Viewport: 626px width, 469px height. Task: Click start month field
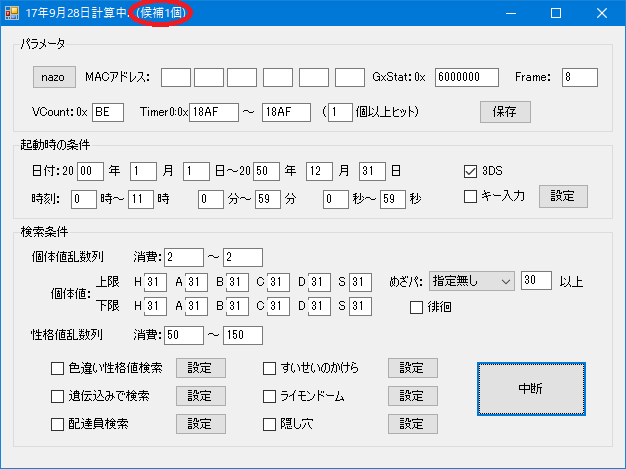(x=143, y=171)
